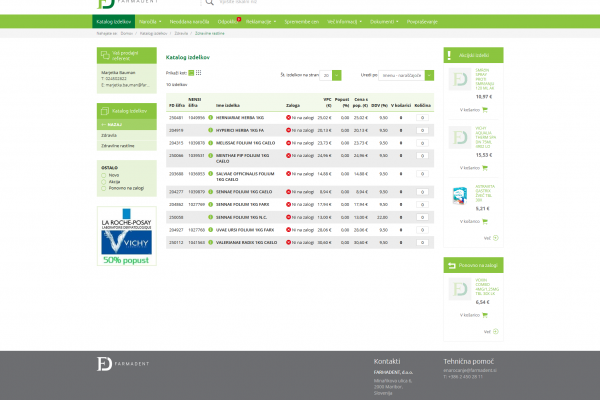Image resolution: width=600 pixels, height=400 pixels.
Task: Open the items-per-page dropdown
Action: [x=331, y=75]
